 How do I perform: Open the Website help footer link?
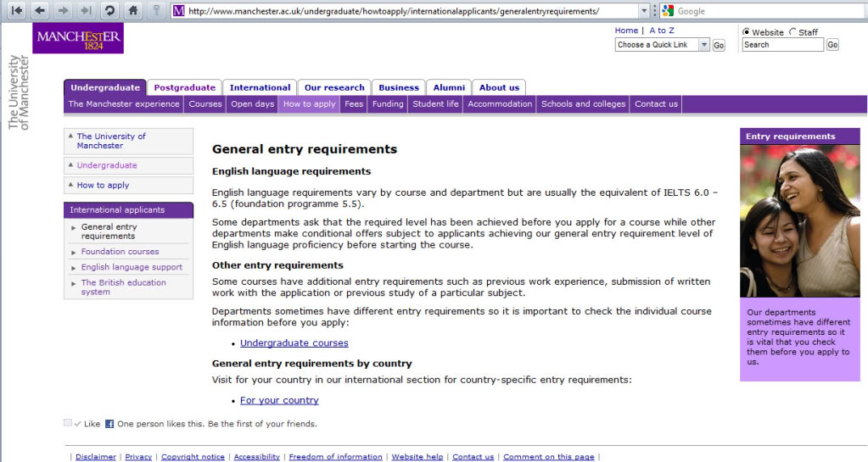[417, 456]
